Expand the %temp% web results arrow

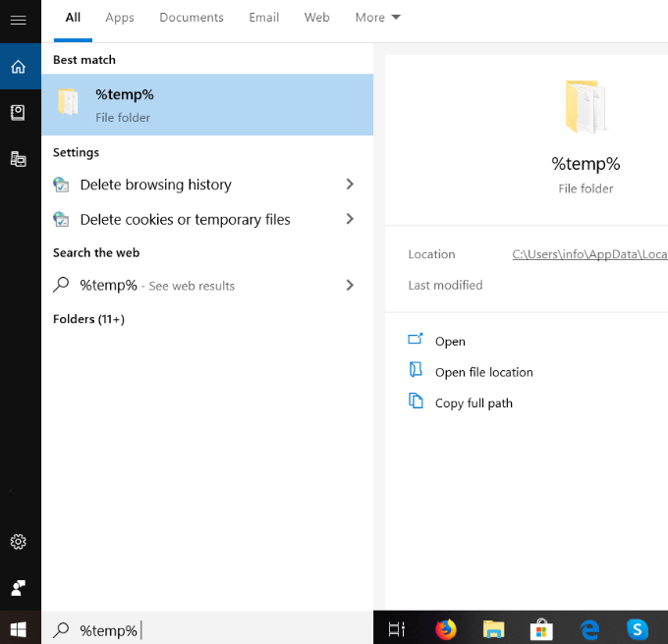(x=350, y=286)
